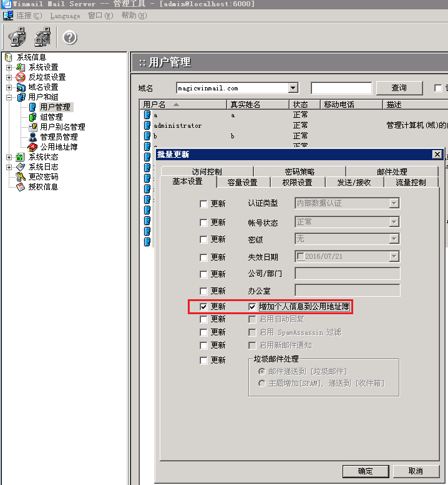Select 反垃圾设置 icon in tree
The width and height of the screenshot is (448, 485).
(21, 77)
